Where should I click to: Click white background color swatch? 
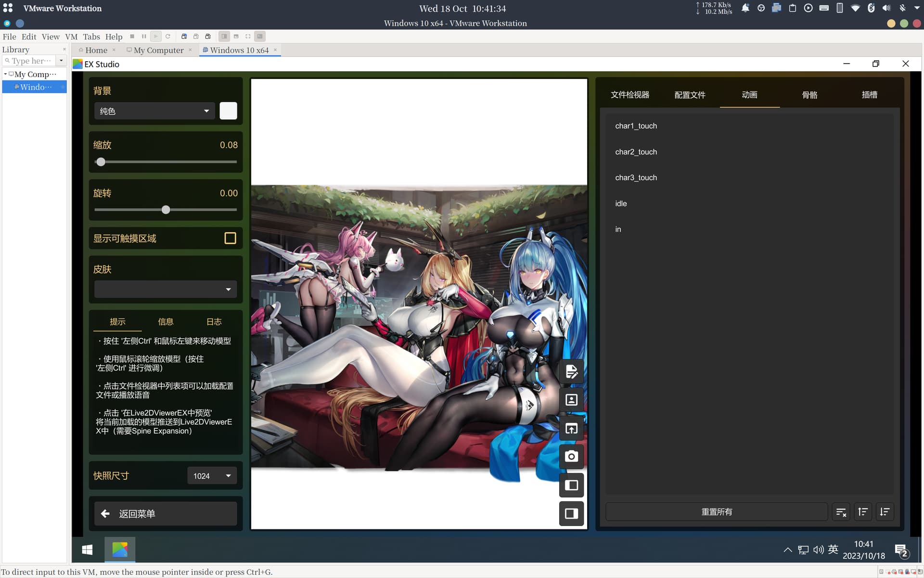coord(228,111)
